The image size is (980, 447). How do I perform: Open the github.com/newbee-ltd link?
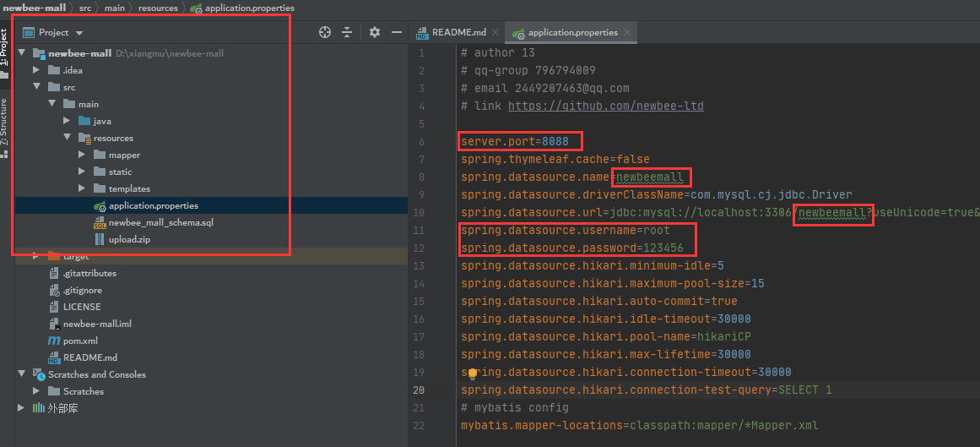click(x=605, y=106)
